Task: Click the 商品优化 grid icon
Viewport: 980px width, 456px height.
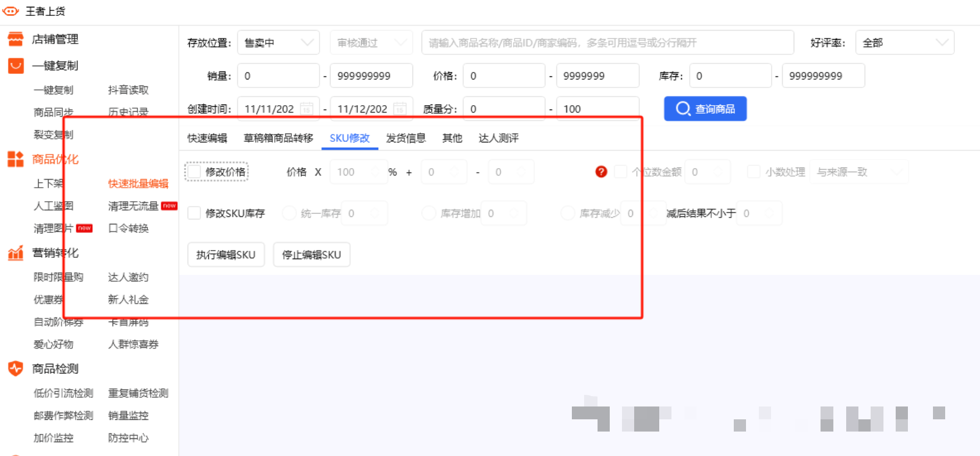Action: (15, 159)
